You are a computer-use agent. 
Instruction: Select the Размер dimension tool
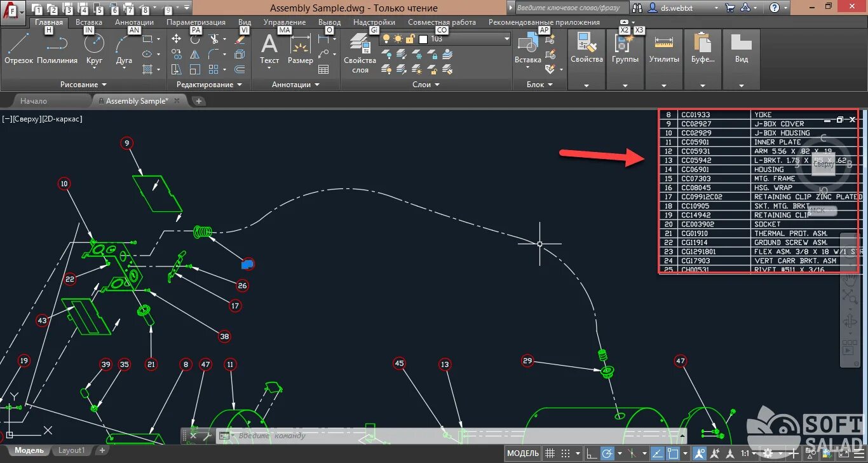(x=300, y=50)
